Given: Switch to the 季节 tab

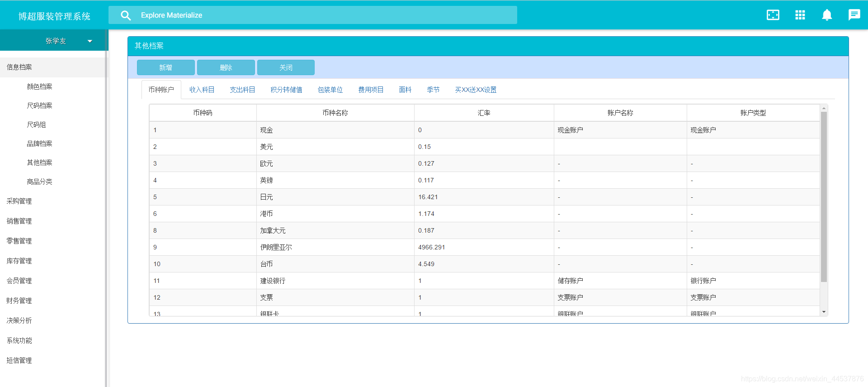Looking at the screenshot, I should tap(433, 90).
